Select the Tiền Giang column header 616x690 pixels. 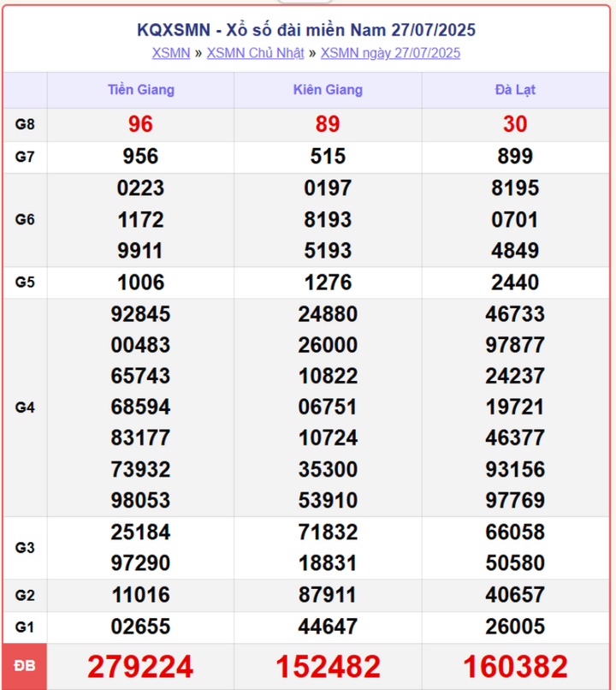(x=141, y=90)
